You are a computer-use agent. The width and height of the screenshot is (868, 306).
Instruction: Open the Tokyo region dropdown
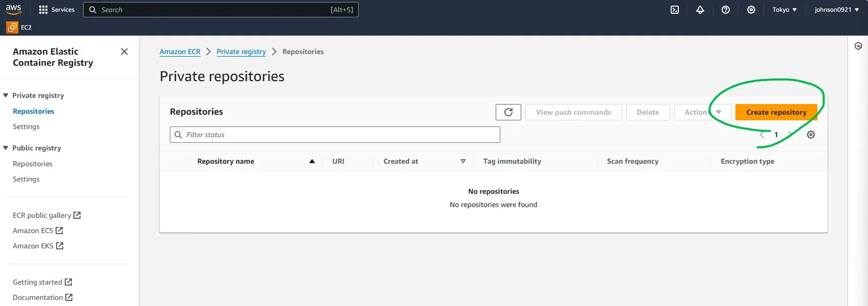(x=784, y=10)
